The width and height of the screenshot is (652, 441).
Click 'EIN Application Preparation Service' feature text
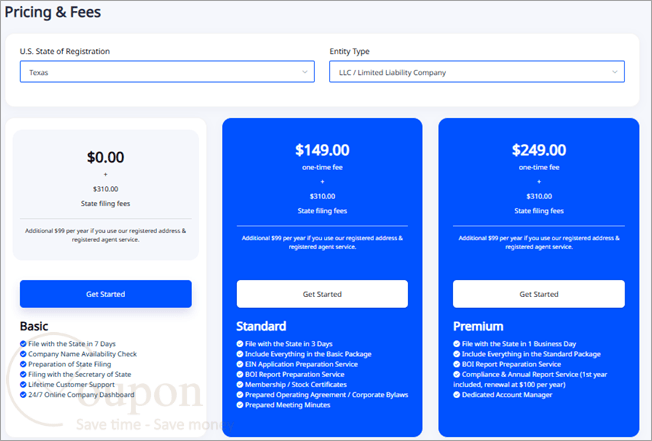tap(301, 364)
